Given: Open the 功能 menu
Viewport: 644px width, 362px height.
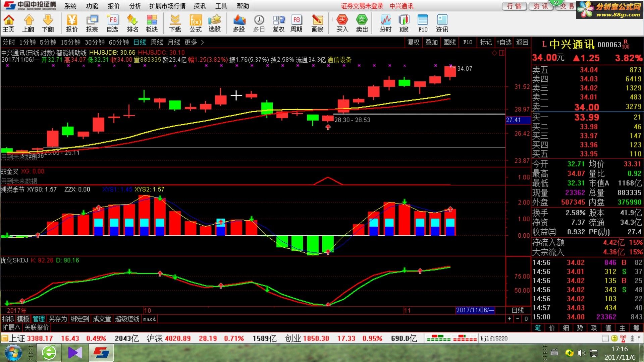Looking at the screenshot, I should tap(92, 6).
